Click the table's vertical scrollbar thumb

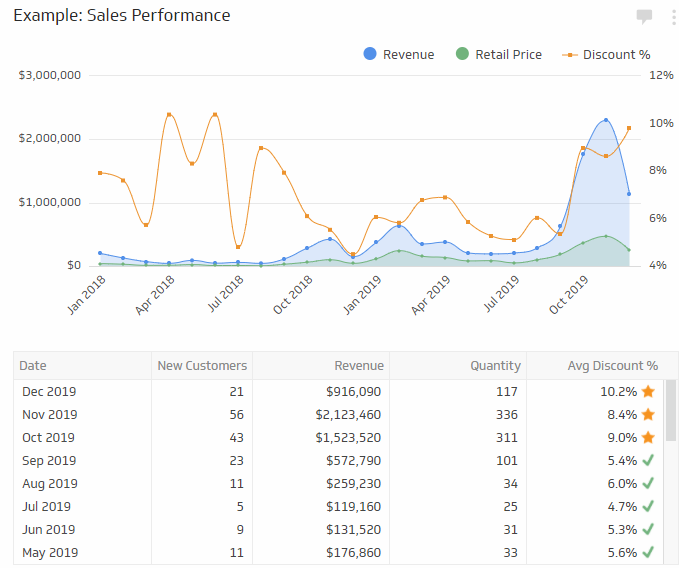pyautogui.click(x=671, y=410)
